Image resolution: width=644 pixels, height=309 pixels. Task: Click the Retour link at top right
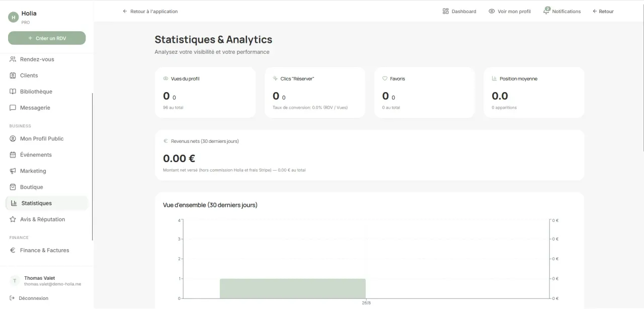603,11
